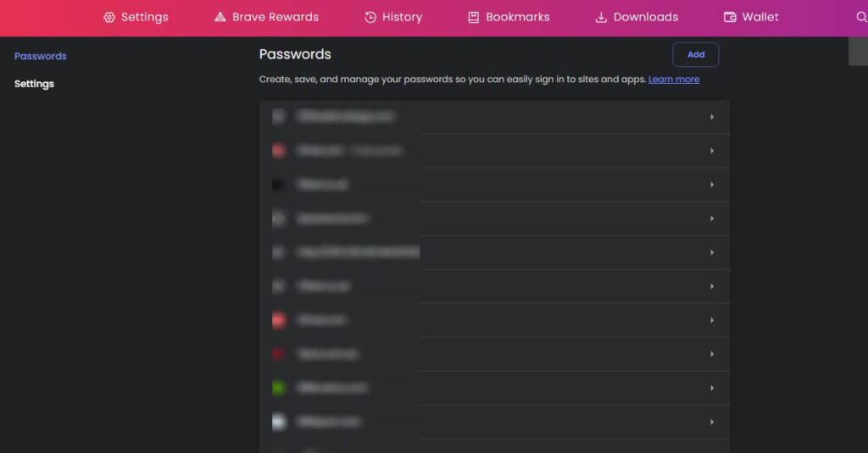The image size is (868, 453).
Task: Open the Settings tab label
Action: click(x=144, y=17)
